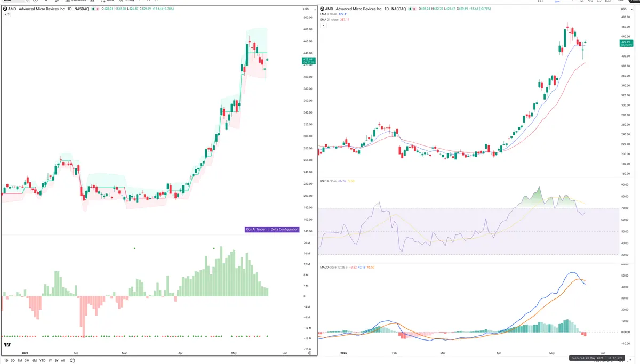
Task: Click the Delta Configuration button
Action: [x=285, y=229]
